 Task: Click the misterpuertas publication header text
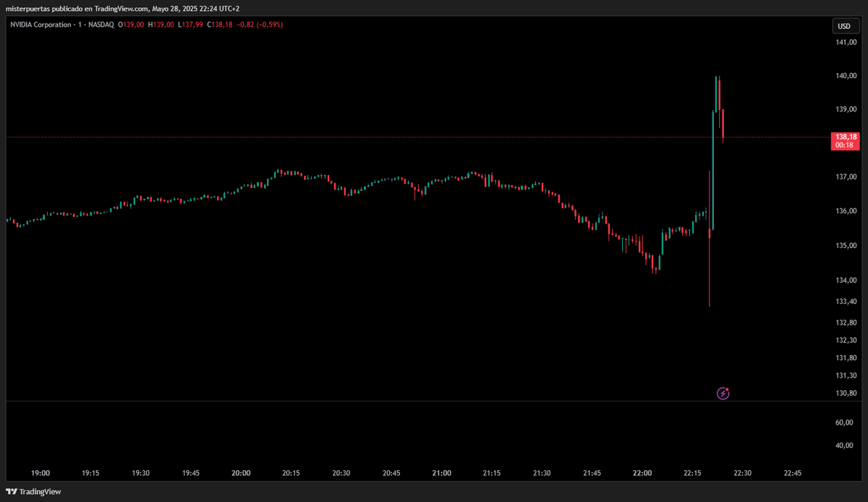pyautogui.click(x=122, y=9)
